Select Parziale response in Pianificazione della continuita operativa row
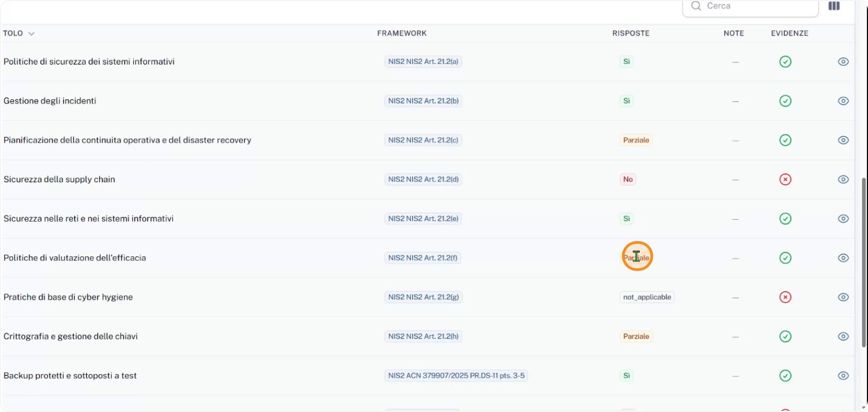 [636, 140]
